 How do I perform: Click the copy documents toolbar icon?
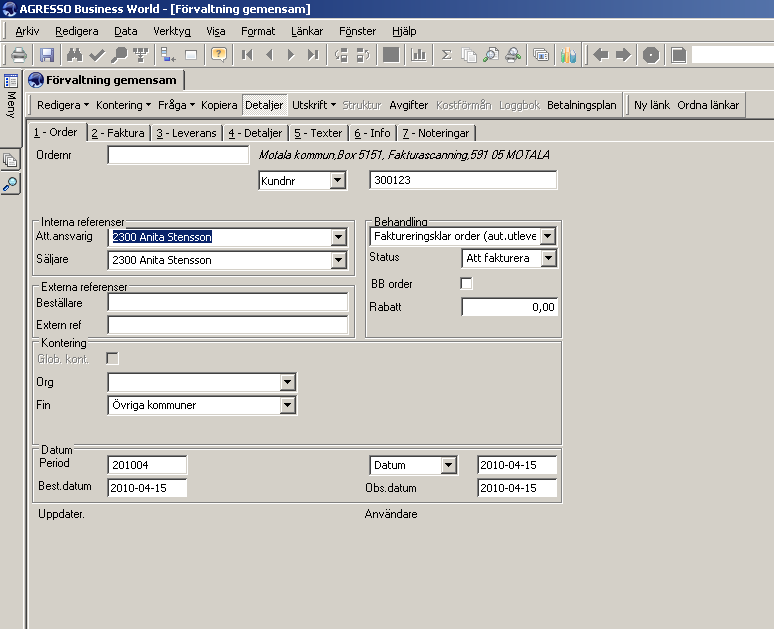468,54
